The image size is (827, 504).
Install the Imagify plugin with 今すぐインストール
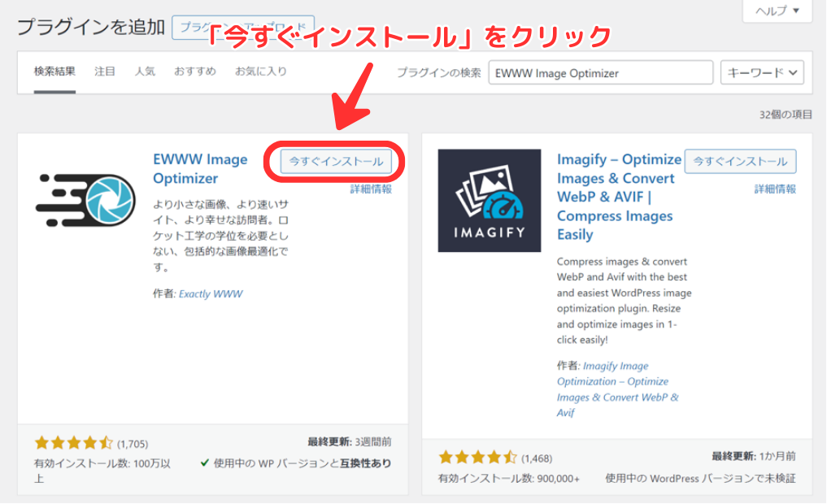[740, 161]
